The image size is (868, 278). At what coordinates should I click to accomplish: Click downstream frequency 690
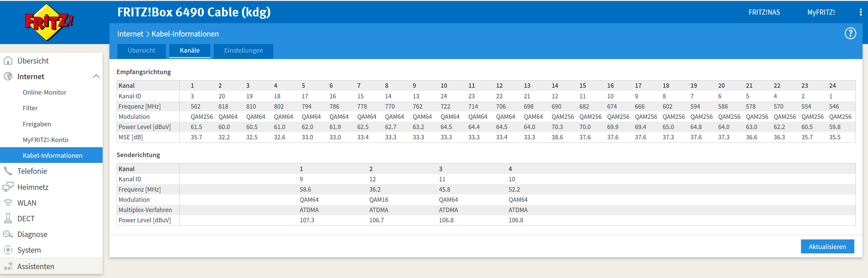pyautogui.click(x=556, y=106)
